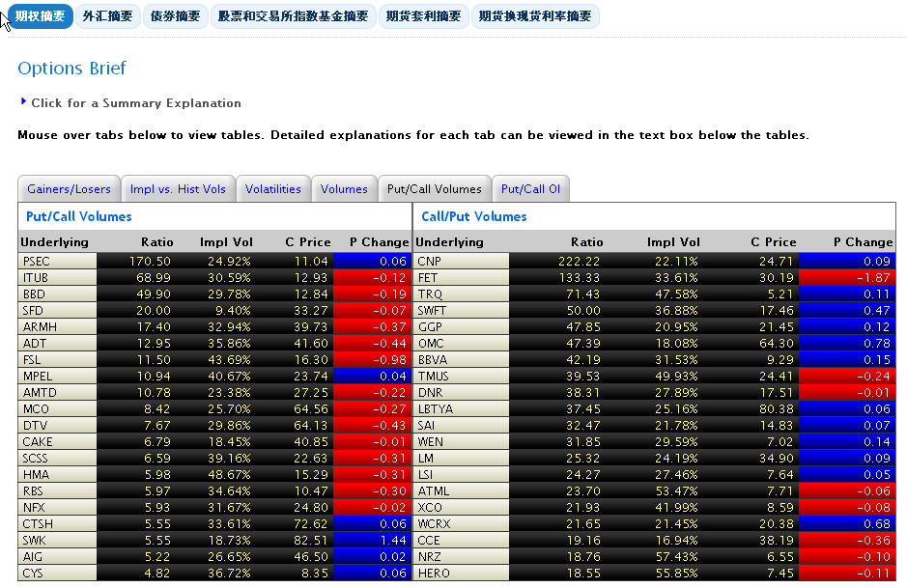Click the ADT underlying cell
This screenshot has height=588, width=907.
57,344
